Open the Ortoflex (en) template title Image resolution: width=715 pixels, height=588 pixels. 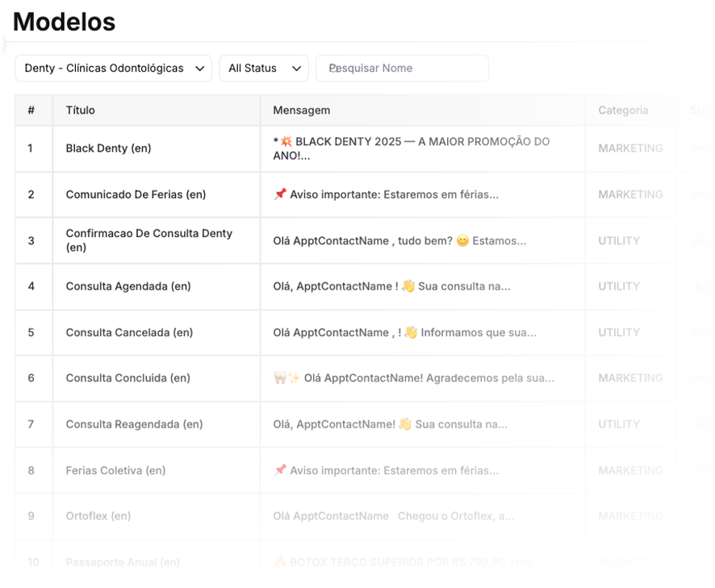[x=98, y=516]
